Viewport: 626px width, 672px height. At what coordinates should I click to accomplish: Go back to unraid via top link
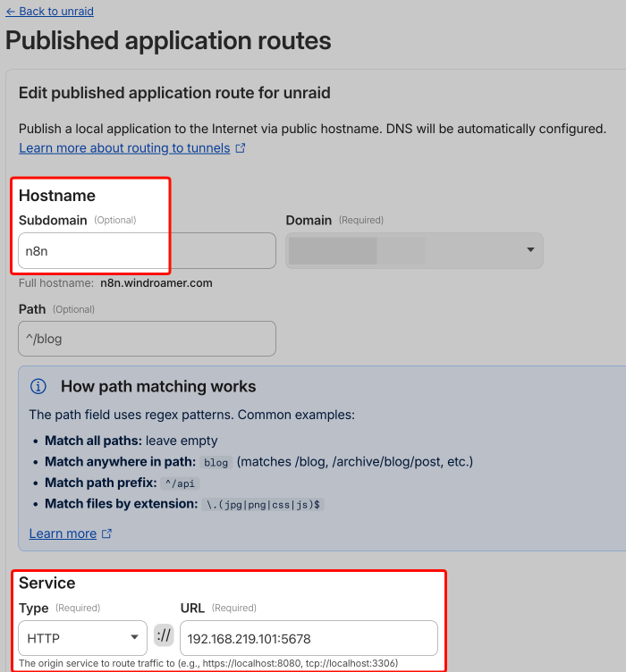(49, 12)
